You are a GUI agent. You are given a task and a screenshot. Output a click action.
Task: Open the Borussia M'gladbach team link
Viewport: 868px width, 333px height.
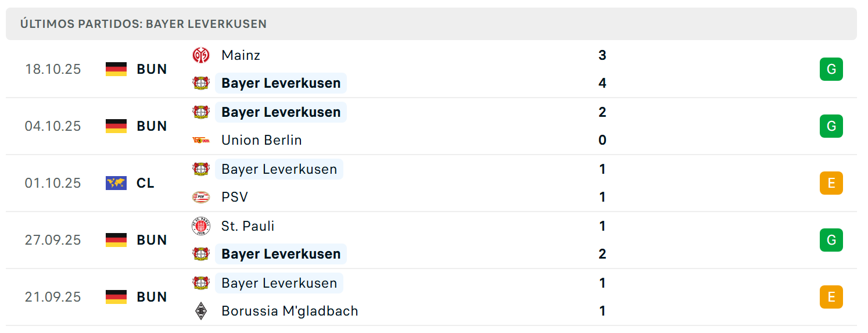coord(289,311)
